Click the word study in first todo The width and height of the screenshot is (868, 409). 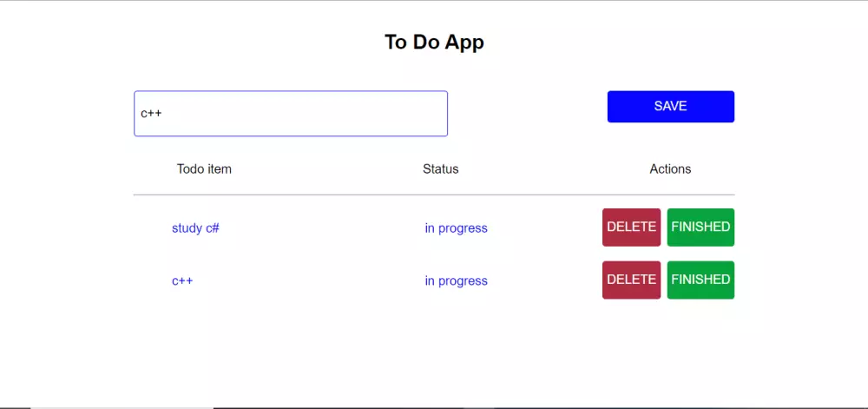coord(187,228)
